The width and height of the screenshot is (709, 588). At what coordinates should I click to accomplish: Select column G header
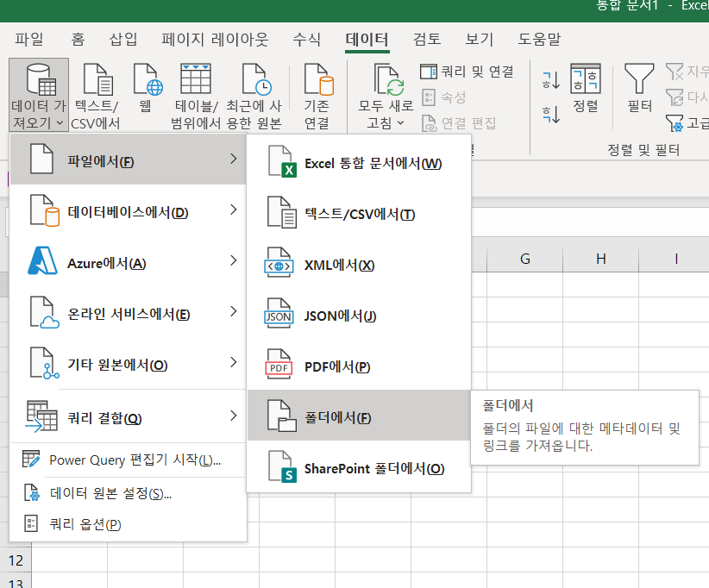525,259
